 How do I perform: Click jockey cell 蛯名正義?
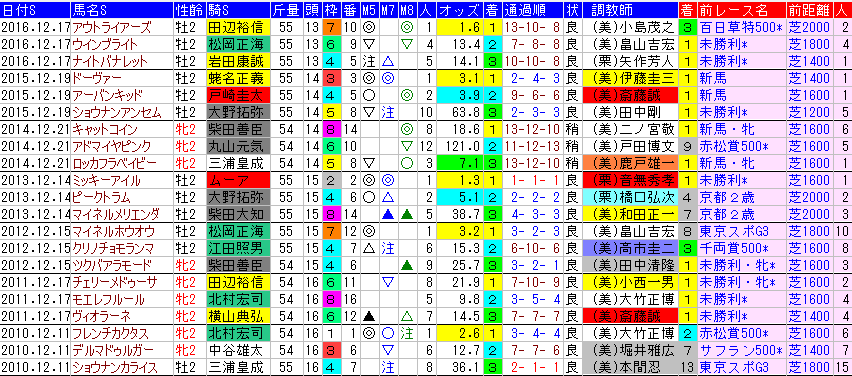click(238, 79)
